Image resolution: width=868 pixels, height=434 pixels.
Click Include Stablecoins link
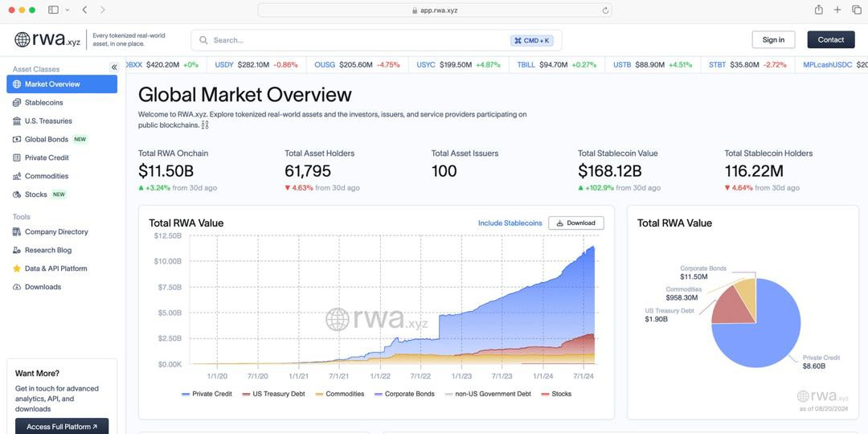510,223
